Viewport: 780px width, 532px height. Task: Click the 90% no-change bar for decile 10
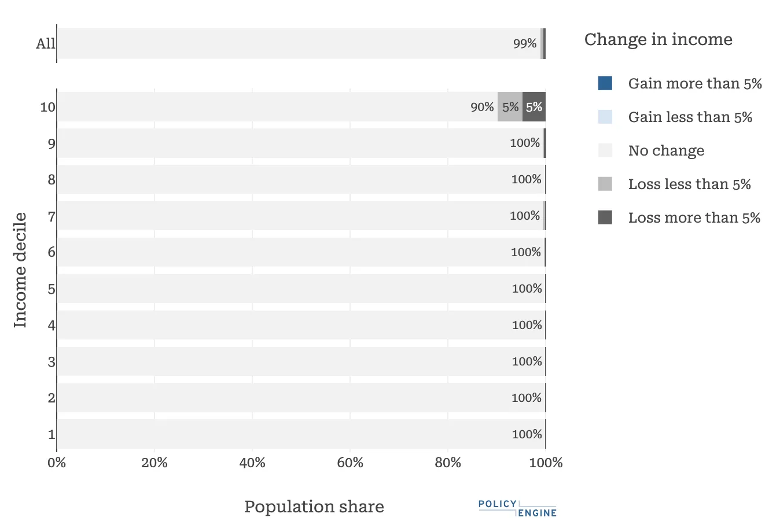[277, 107]
